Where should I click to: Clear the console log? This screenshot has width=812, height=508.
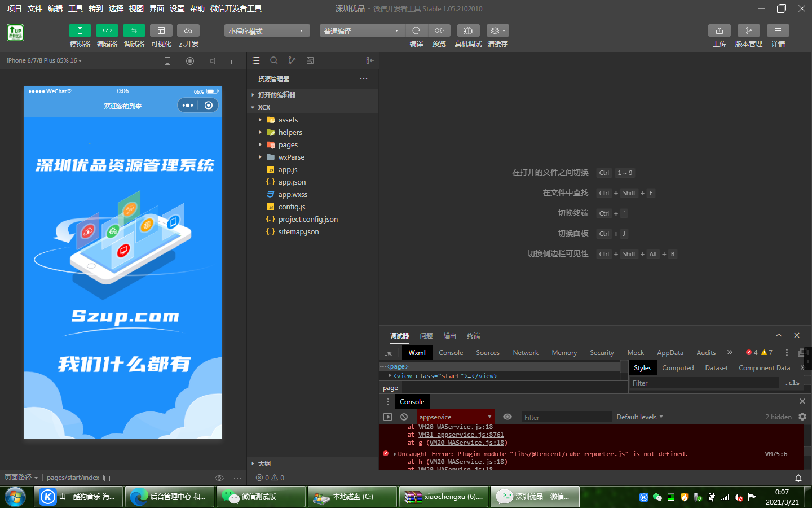pos(404,417)
